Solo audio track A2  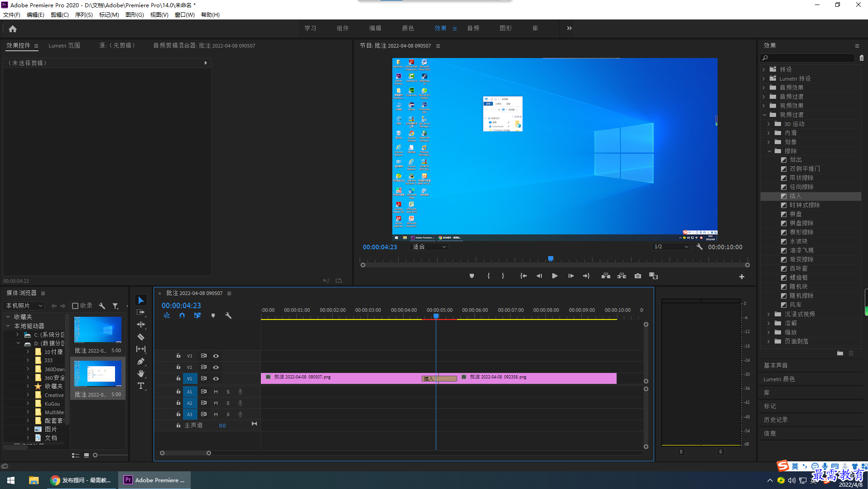228,403
